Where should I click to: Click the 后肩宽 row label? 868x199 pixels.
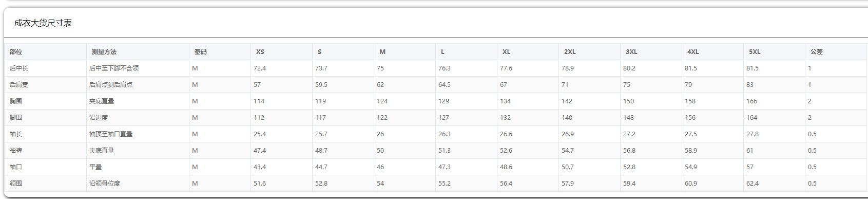point(19,85)
